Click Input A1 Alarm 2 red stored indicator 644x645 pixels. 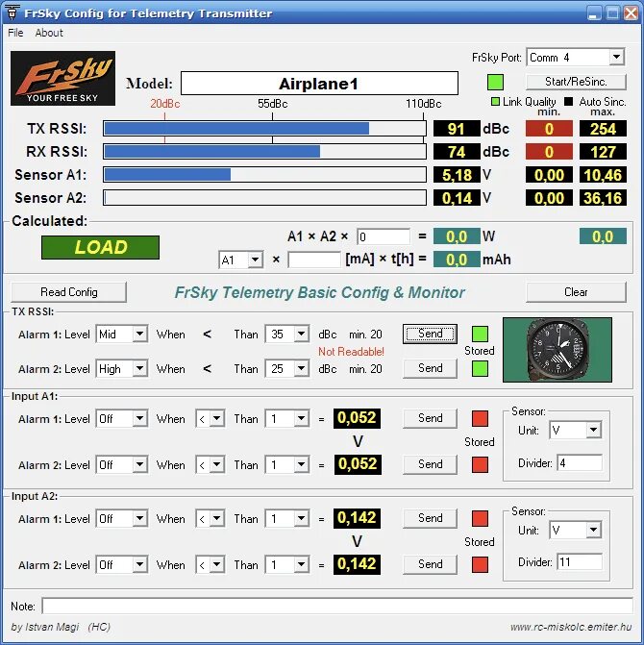pyautogui.click(x=480, y=464)
